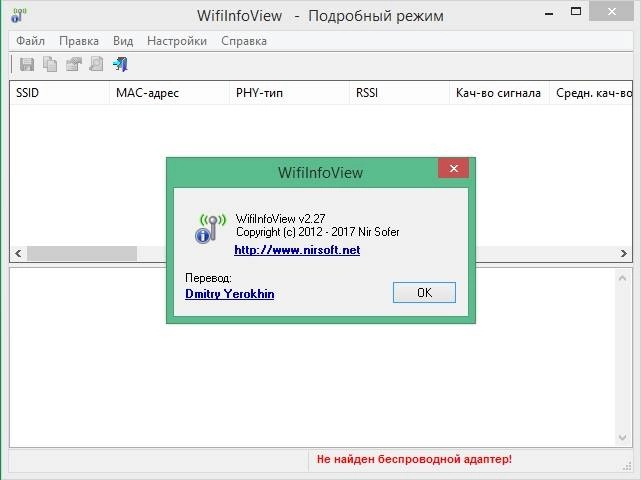
Task: Open the Вид menu
Action: [x=123, y=41]
